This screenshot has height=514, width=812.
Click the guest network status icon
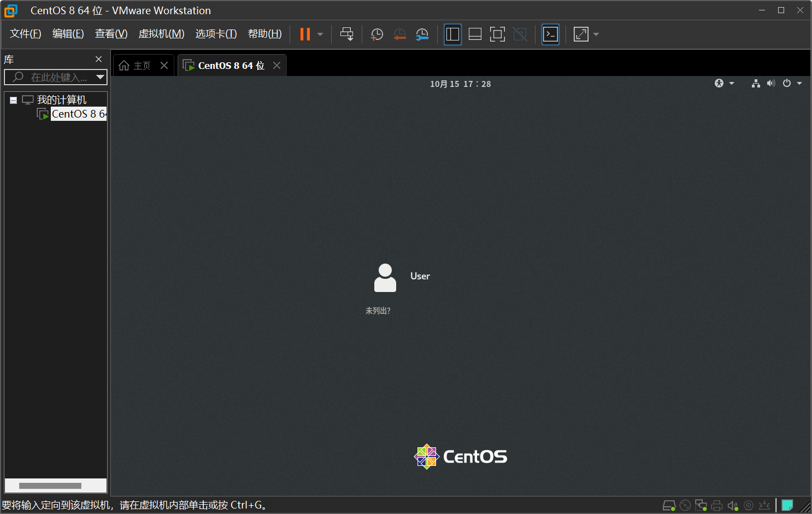756,83
